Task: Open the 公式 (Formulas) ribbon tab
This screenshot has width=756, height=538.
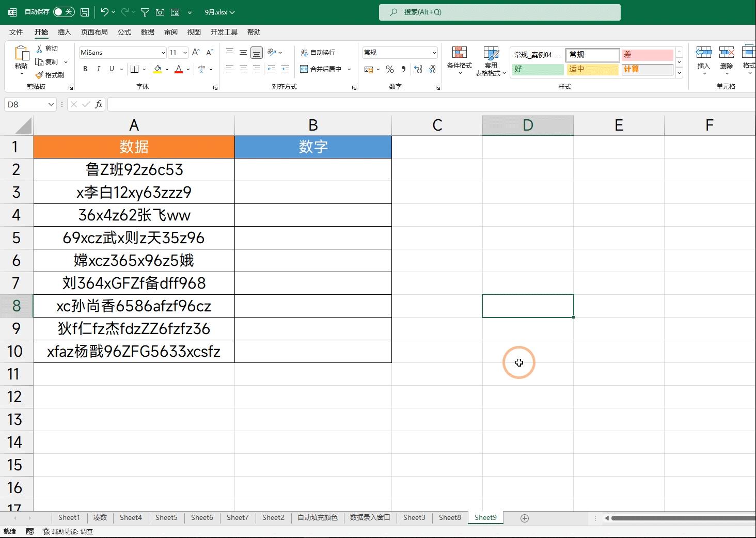Action: [x=124, y=32]
